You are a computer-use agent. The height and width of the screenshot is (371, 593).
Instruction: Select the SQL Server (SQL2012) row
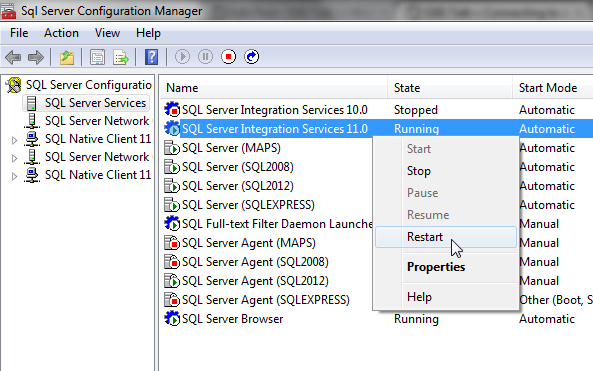pos(266,186)
